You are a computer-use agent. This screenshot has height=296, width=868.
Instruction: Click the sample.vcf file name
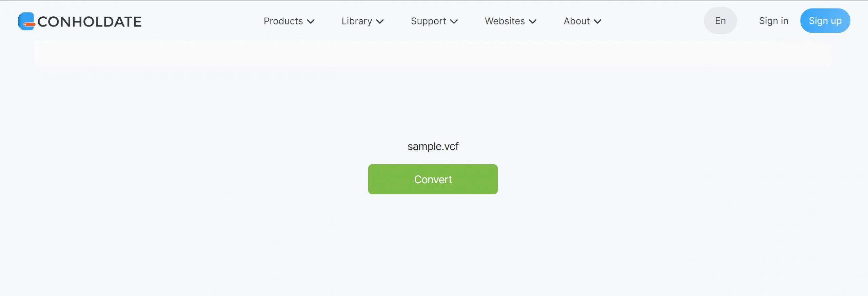pos(433,146)
